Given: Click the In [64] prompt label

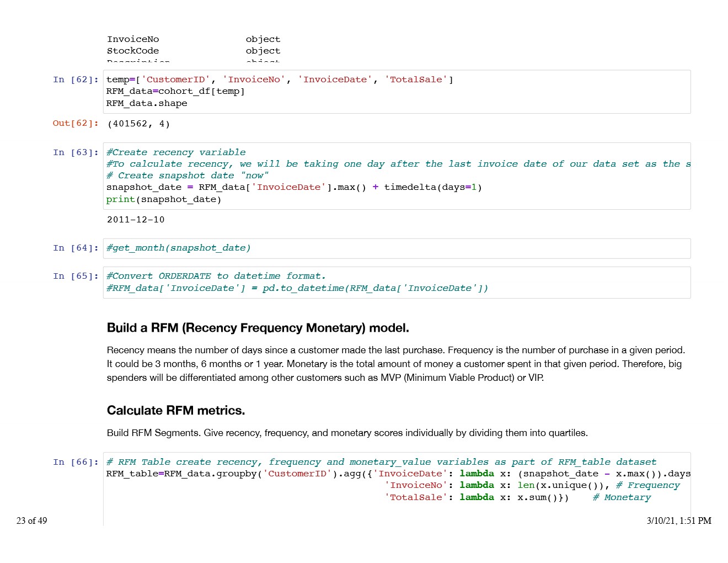Looking at the screenshot, I should [76, 248].
